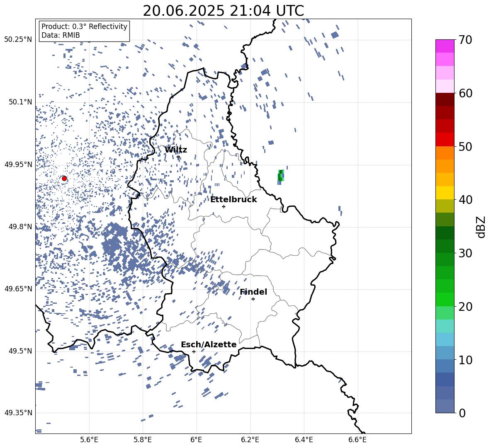Click the 'Data: RMIB' legend text

tap(61, 35)
